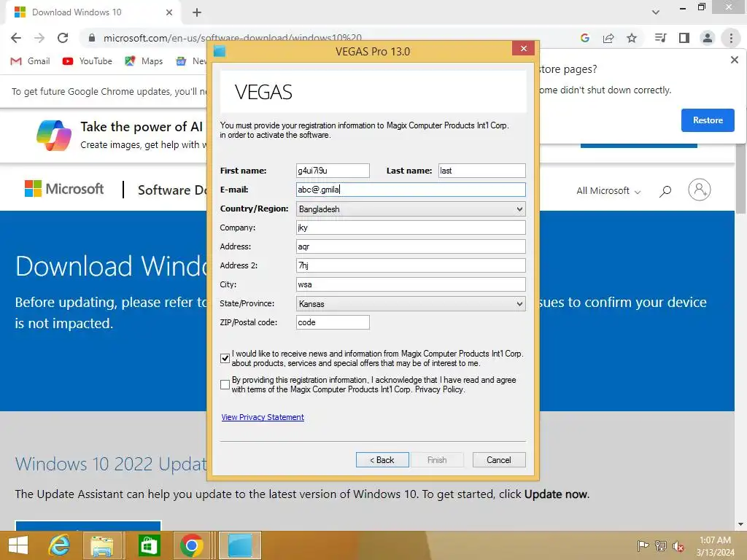Open Gmail bookmark
The width and height of the screenshot is (747, 560).
click(30, 61)
